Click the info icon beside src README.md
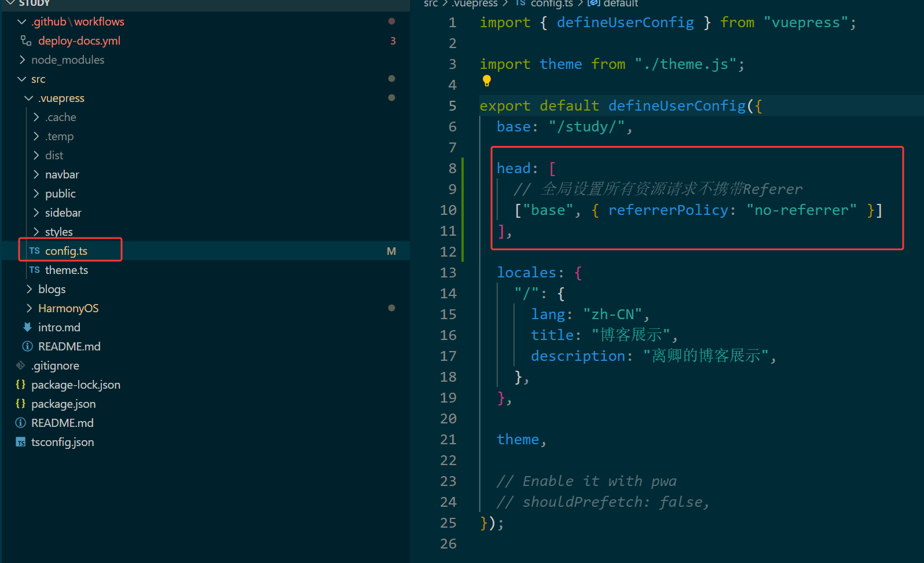The height and width of the screenshot is (563, 924). [x=27, y=346]
